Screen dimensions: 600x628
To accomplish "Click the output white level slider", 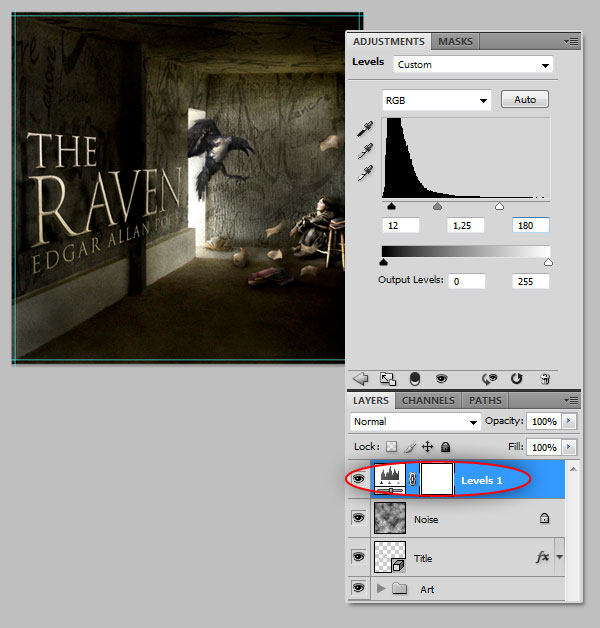I will pos(548,262).
